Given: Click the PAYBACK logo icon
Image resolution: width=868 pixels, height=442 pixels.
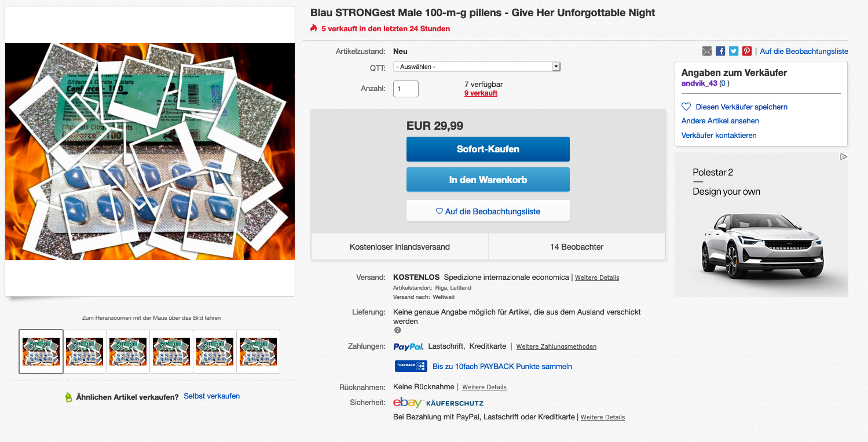Looking at the screenshot, I should pyautogui.click(x=411, y=366).
